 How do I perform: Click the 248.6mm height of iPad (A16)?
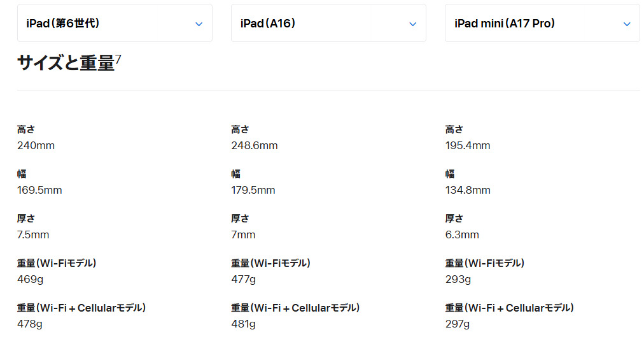tap(255, 145)
